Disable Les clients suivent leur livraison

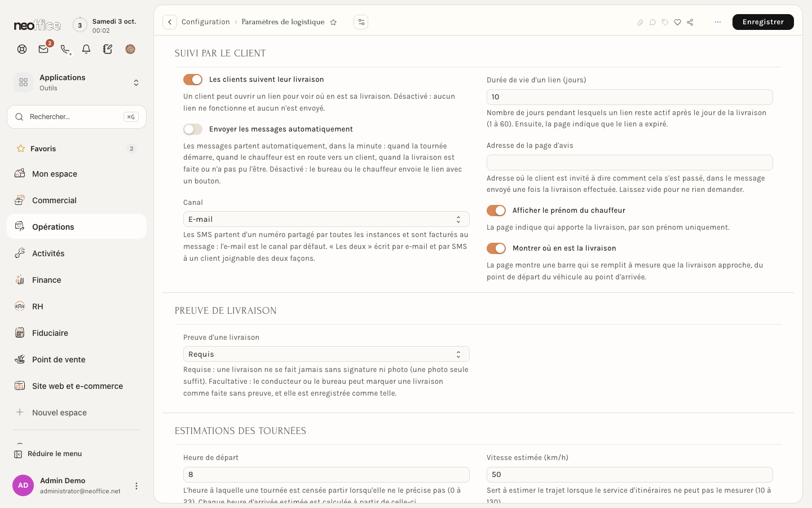(x=193, y=80)
